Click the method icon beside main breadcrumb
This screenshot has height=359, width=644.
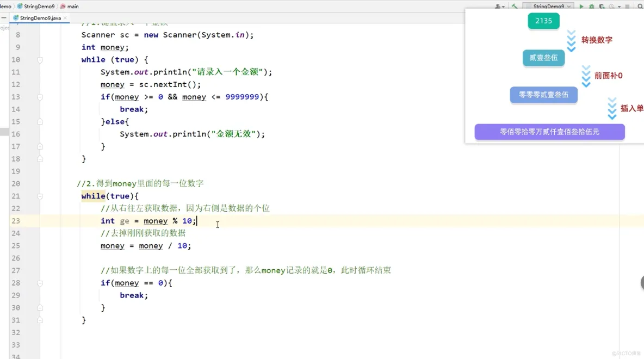[x=63, y=6]
